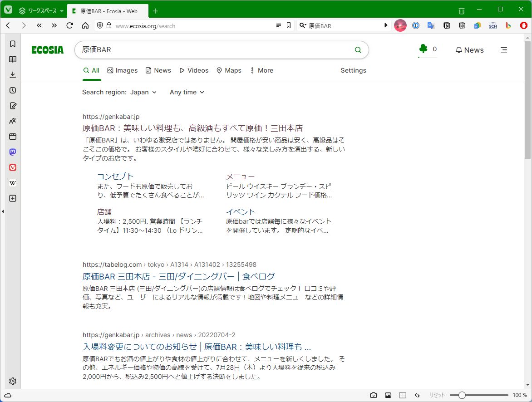Toggle the reader view icon in address bar
The width and height of the screenshot is (532, 402).
(278, 26)
